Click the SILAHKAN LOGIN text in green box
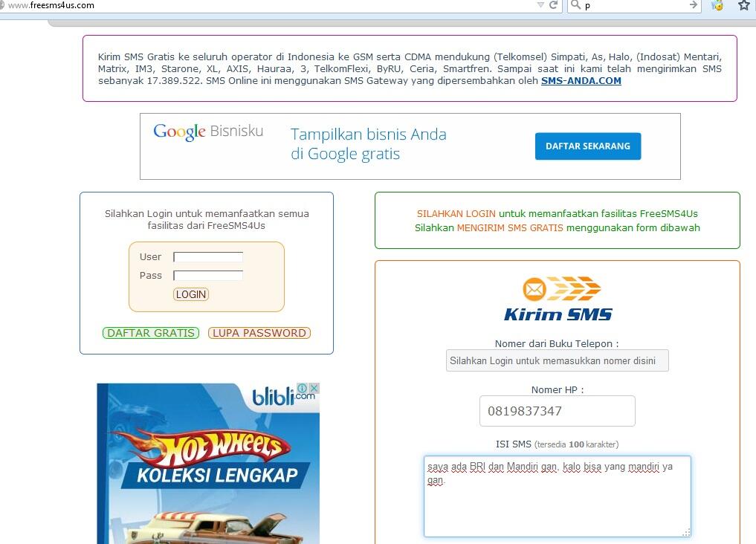 coord(456,213)
